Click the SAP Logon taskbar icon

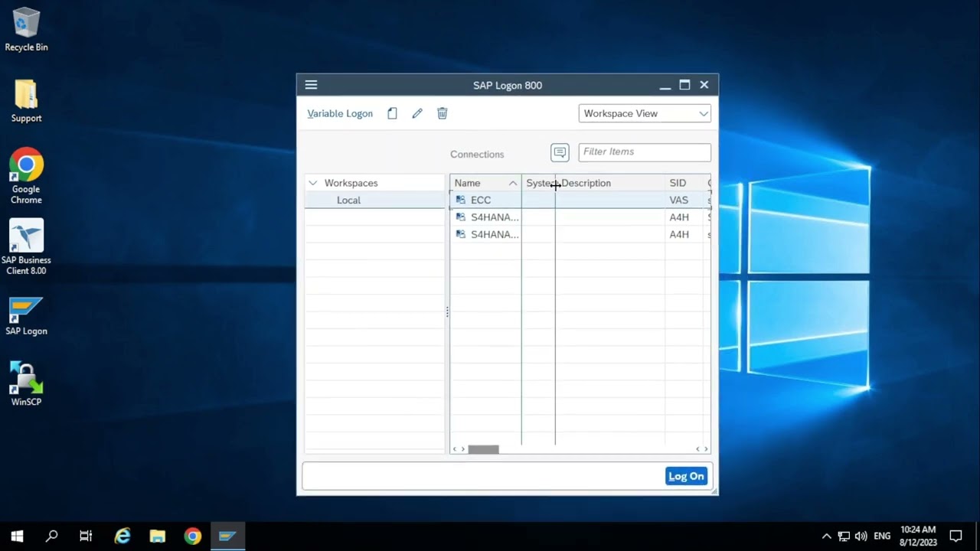click(x=227, y=536)
